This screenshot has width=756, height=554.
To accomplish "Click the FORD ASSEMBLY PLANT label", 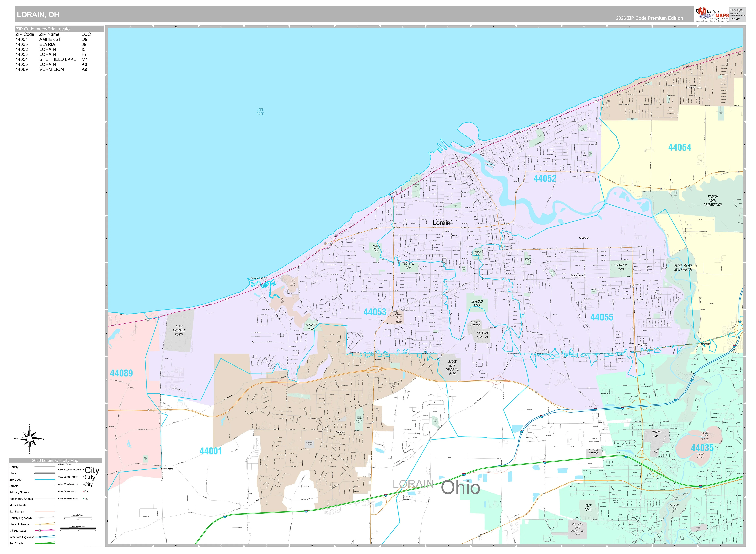I will pyautogui.click(x=179, y=330).
